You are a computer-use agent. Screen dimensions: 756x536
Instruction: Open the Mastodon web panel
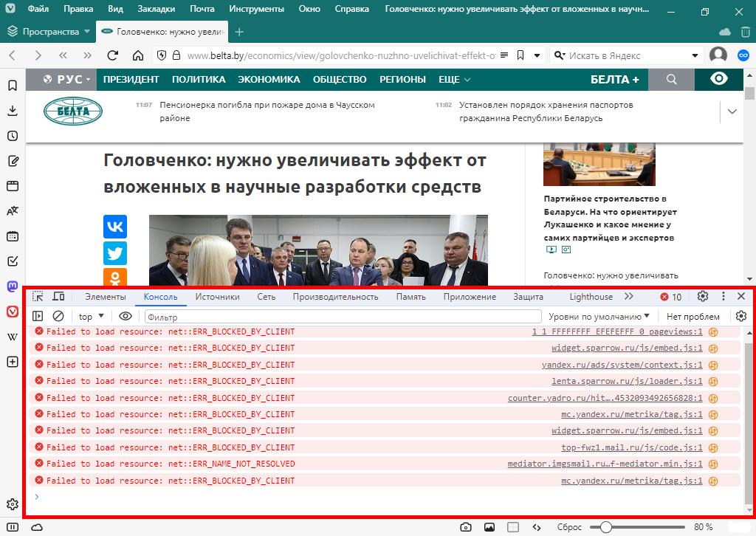click(13, 286)
